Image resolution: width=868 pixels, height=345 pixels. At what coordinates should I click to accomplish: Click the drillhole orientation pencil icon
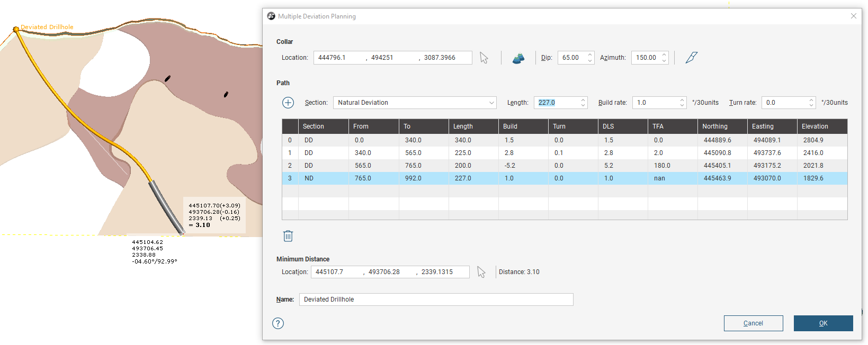pos(692,58)
